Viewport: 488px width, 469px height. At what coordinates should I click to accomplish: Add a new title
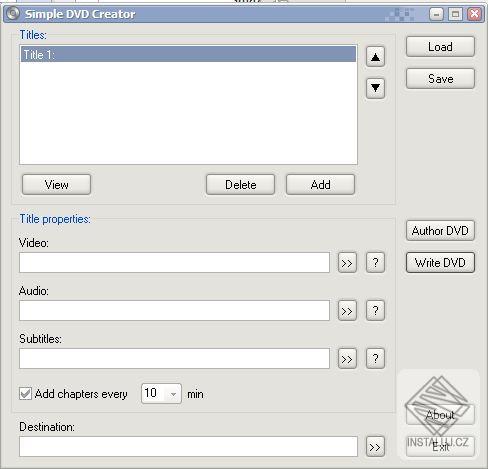320,185
